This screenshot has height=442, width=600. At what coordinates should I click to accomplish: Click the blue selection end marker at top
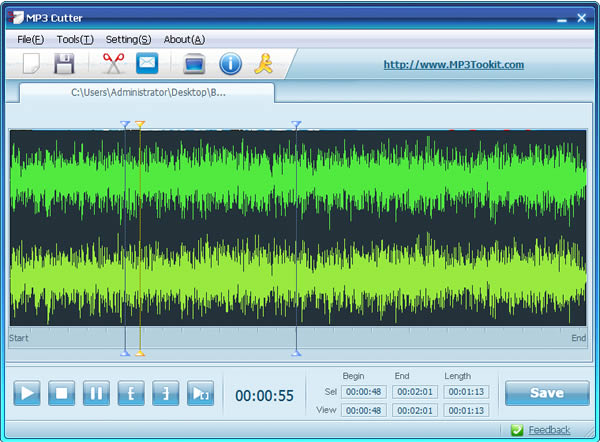pyautogui.click(x=296, y=124)
